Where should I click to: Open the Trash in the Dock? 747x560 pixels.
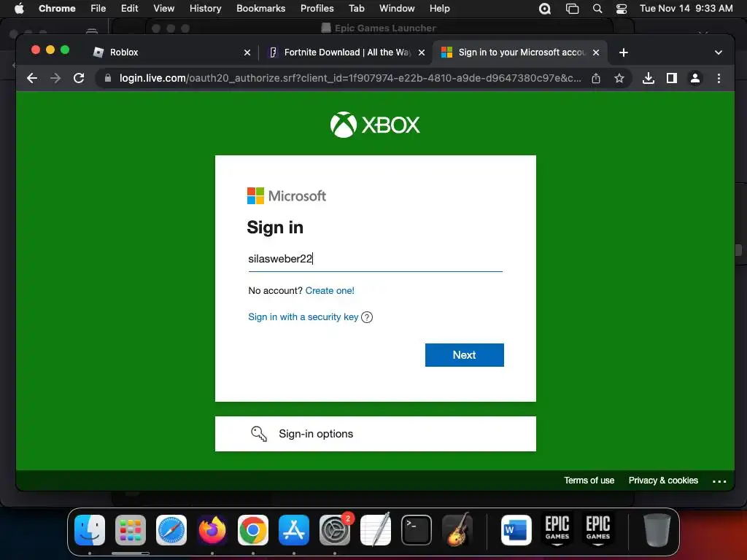pos(657,529)
